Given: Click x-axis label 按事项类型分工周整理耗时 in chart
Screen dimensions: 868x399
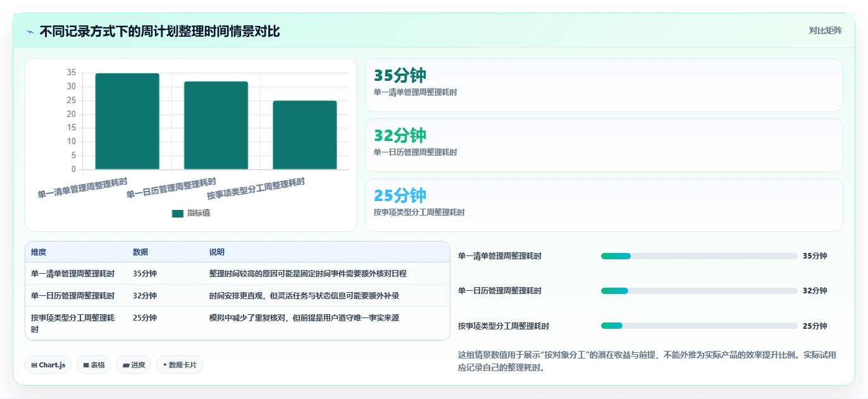Looking at the screenshot, I should click(256, 188).
